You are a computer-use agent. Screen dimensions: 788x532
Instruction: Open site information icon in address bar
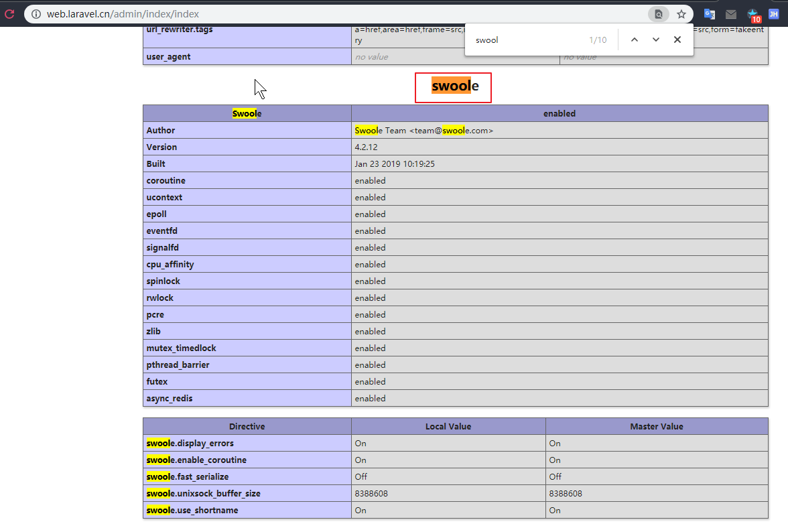click(x=36, y=14)
